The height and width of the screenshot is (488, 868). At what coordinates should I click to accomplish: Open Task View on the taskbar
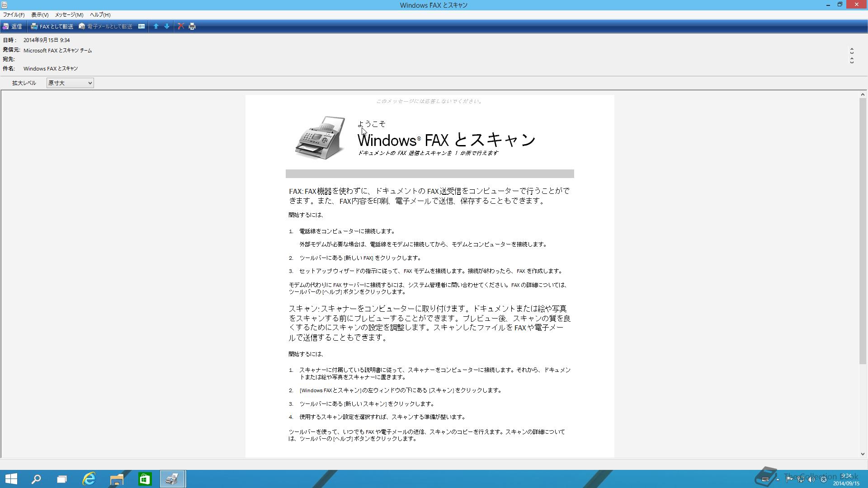pos(62,479)
